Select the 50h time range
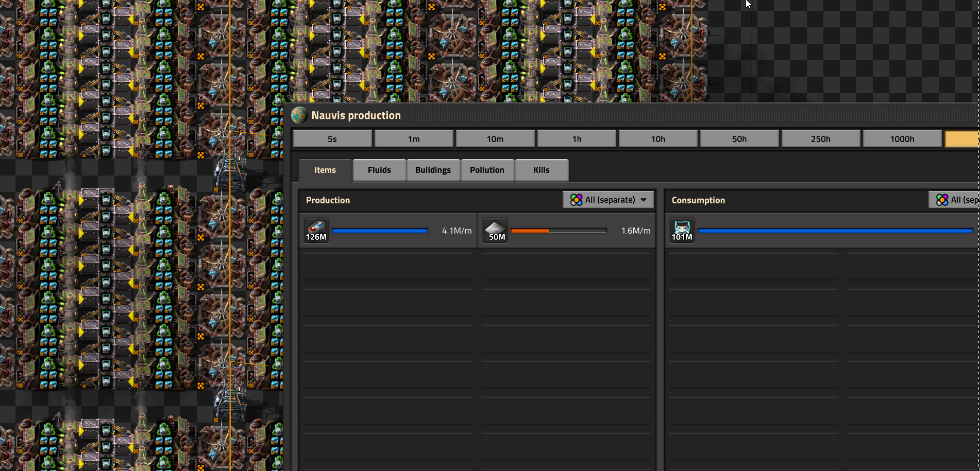 click(x=739, y=139)
